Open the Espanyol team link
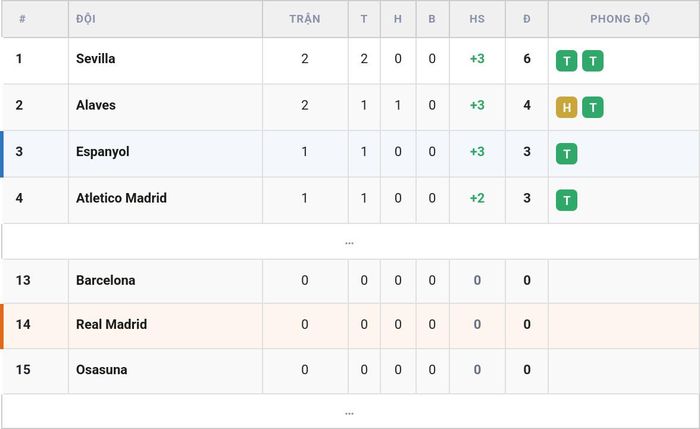The height and width of the screenshot is (429, 700). click(x=103, y=152)
